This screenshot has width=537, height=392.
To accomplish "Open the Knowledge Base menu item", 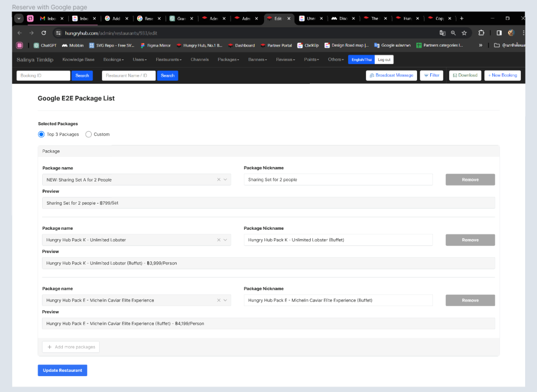I will [x=78, y=60].
